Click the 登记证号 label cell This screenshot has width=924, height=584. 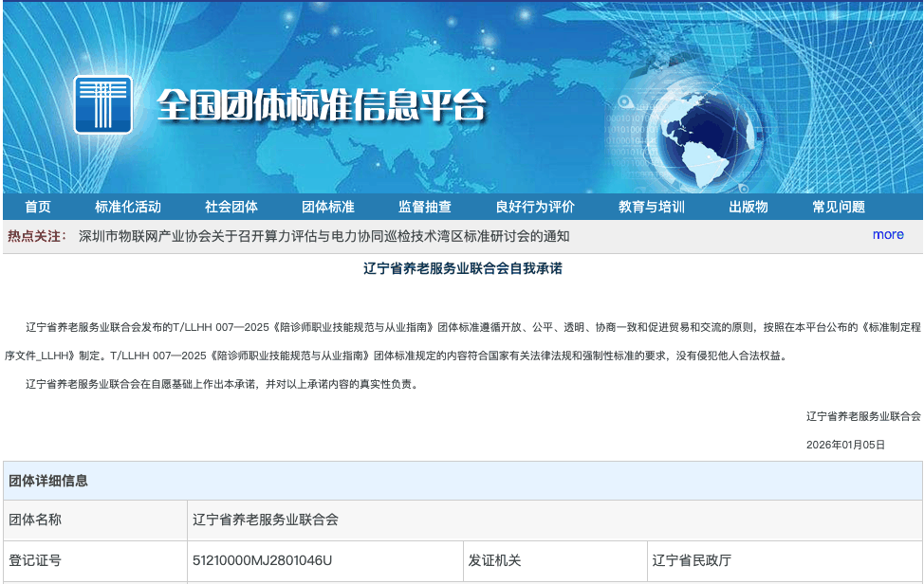tap(96, 560)
